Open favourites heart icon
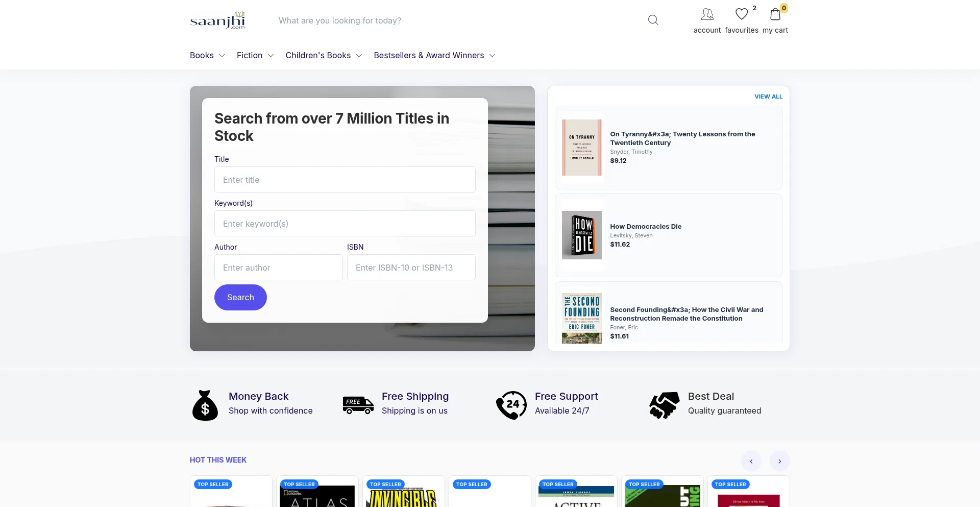980x507 pixels. [742, 14]
